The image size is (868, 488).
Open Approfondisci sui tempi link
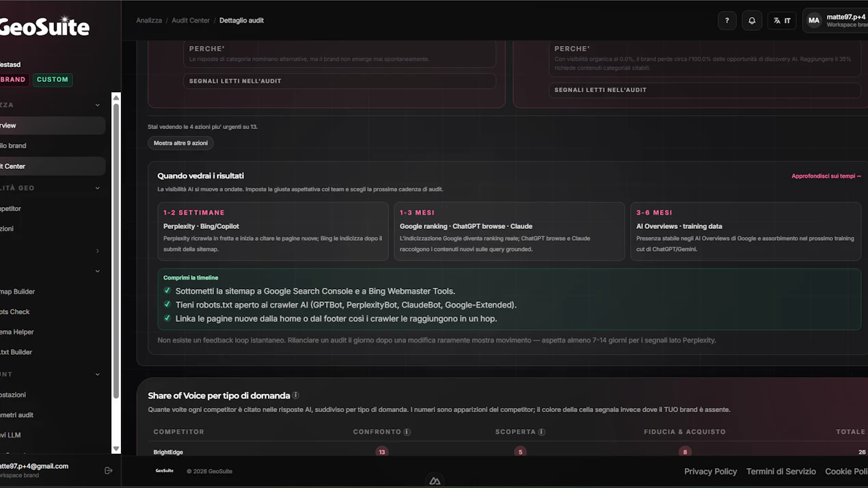pyautogui.click(x=826, y=176)
